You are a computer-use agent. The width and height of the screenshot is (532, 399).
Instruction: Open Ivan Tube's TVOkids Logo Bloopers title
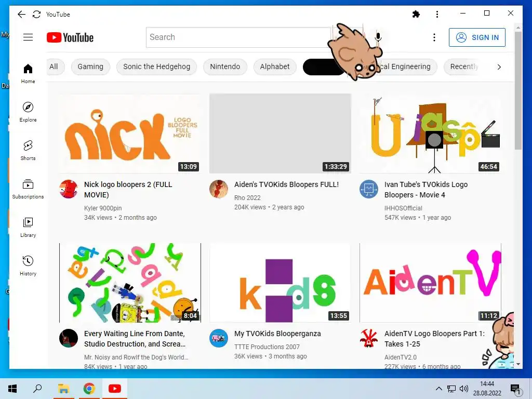[426, 190]
